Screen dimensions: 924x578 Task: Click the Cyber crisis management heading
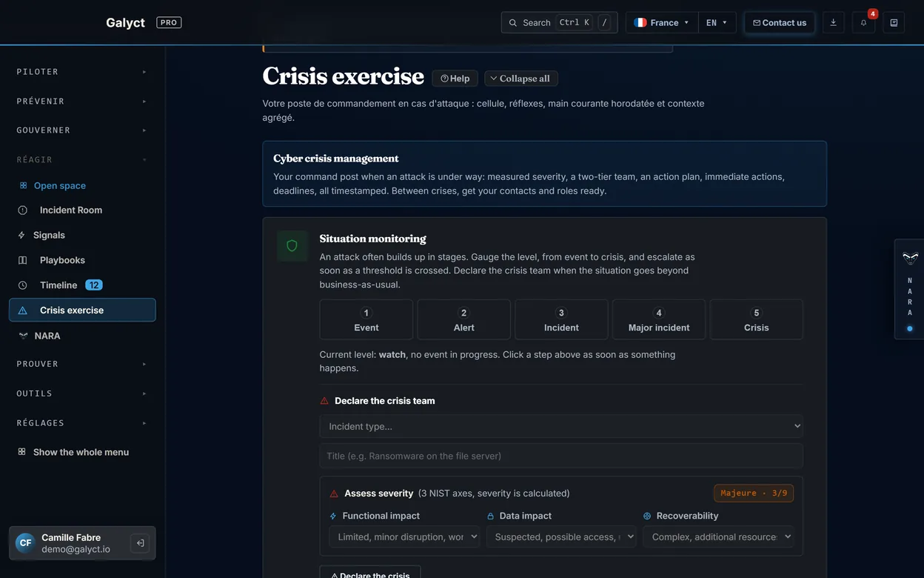pos(336,159)
